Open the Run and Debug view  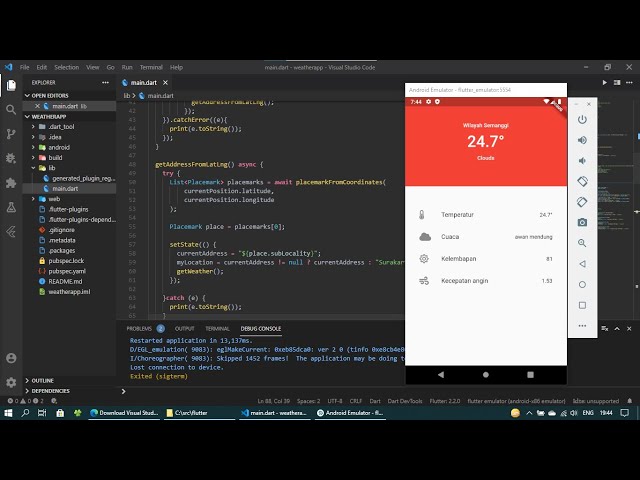[x=11, y=158]
